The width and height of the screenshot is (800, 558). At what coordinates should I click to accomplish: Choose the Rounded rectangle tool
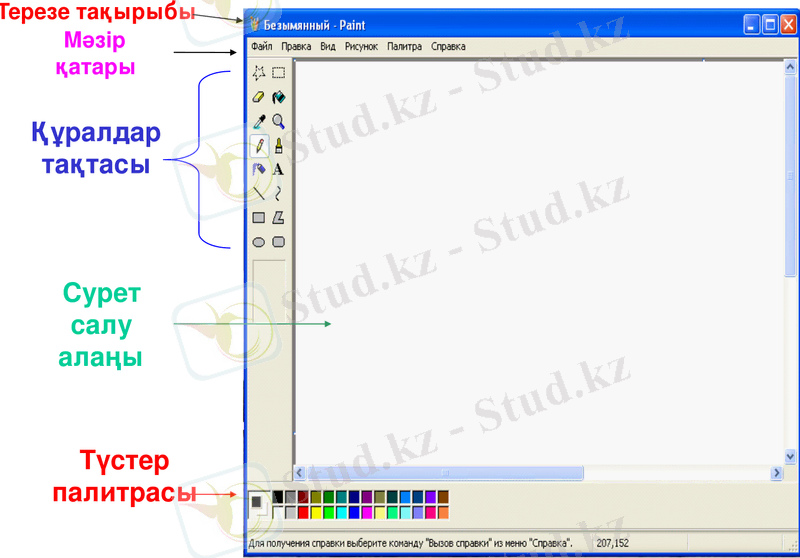tap(279, 241)
